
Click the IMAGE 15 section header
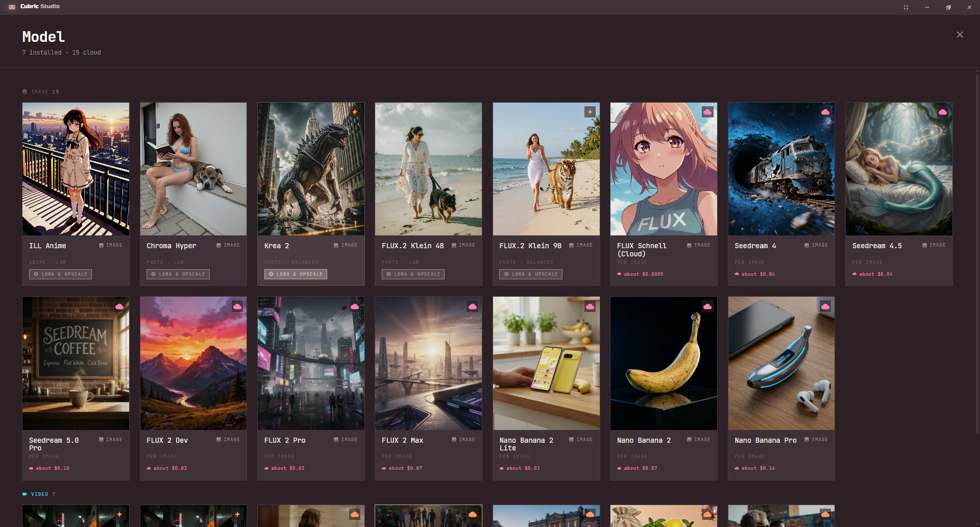(x=41, y=92)
